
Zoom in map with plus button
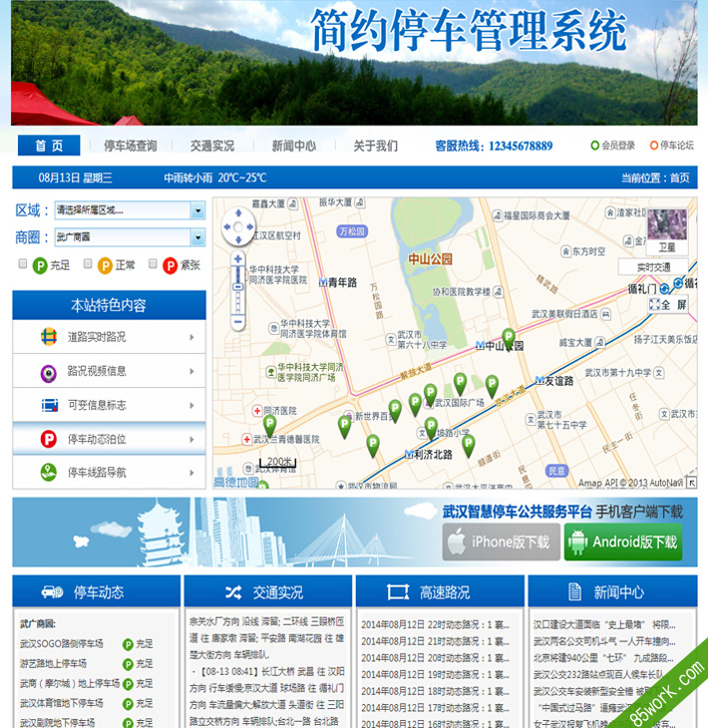click(x=238, y=259)
